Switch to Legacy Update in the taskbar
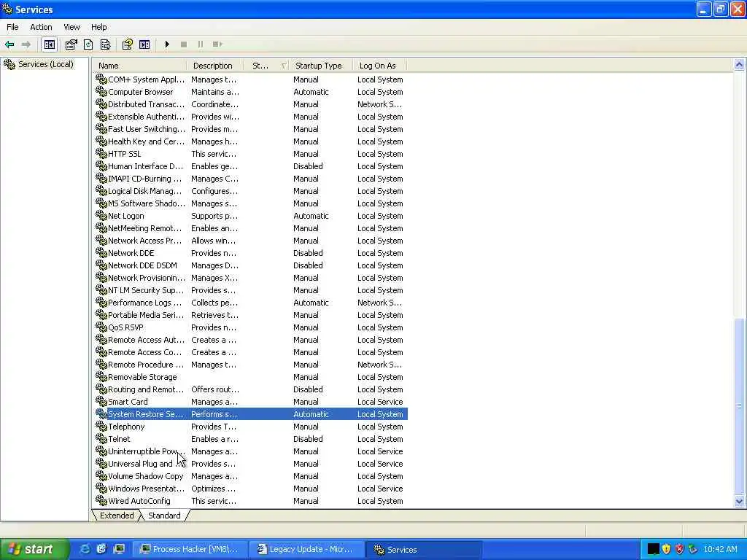 pyautogui.click(x=306, y=549)
